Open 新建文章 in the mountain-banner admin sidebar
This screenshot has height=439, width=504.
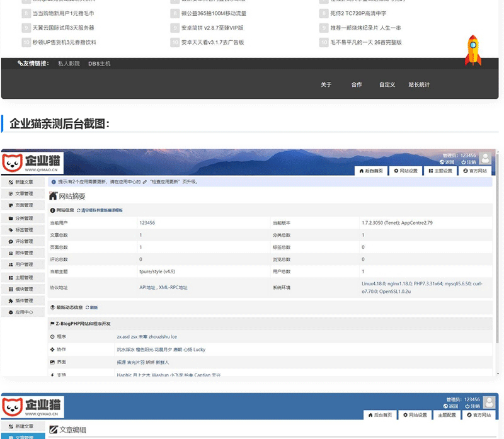tap(23, 182)
